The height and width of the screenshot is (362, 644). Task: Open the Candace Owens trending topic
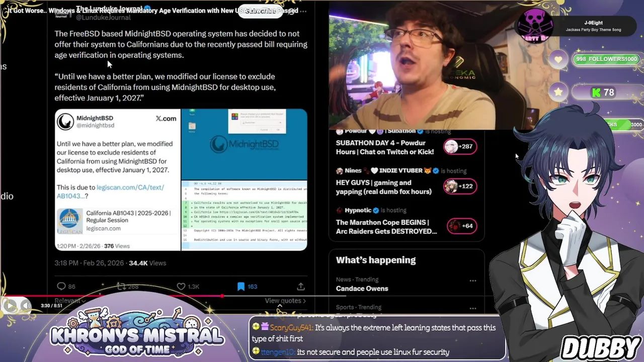pyautogui.click(x=362, y=289)
